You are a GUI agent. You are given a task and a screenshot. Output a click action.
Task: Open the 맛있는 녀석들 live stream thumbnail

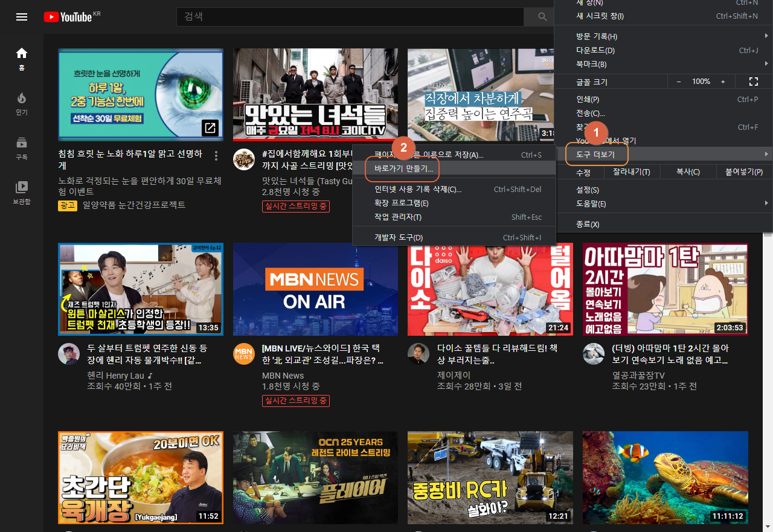(315, 95)
